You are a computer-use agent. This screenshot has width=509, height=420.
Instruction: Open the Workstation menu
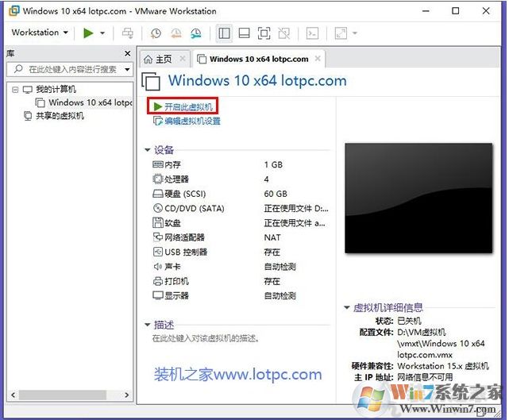click(40, 33)
